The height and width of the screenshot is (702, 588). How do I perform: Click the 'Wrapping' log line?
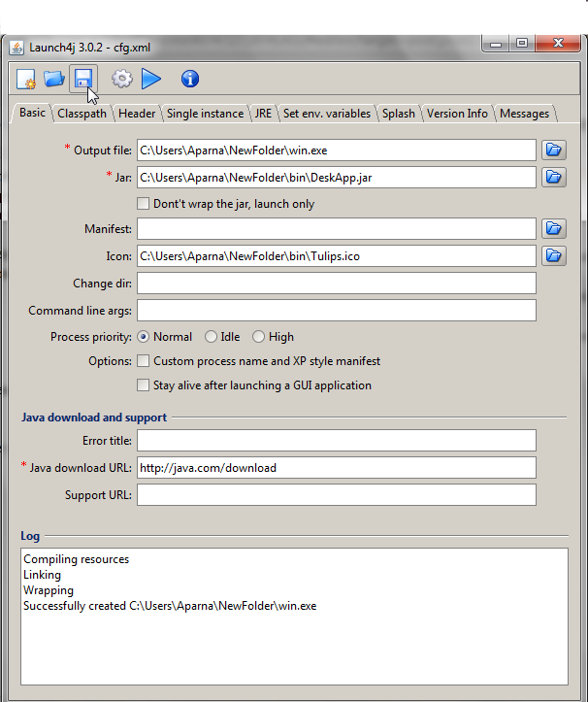coord(49,590)
